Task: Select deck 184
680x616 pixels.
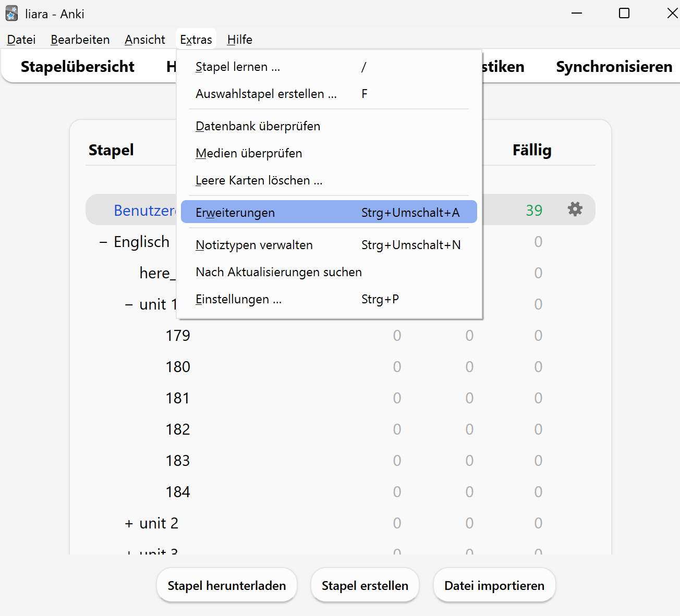Action: pos(178,492)
